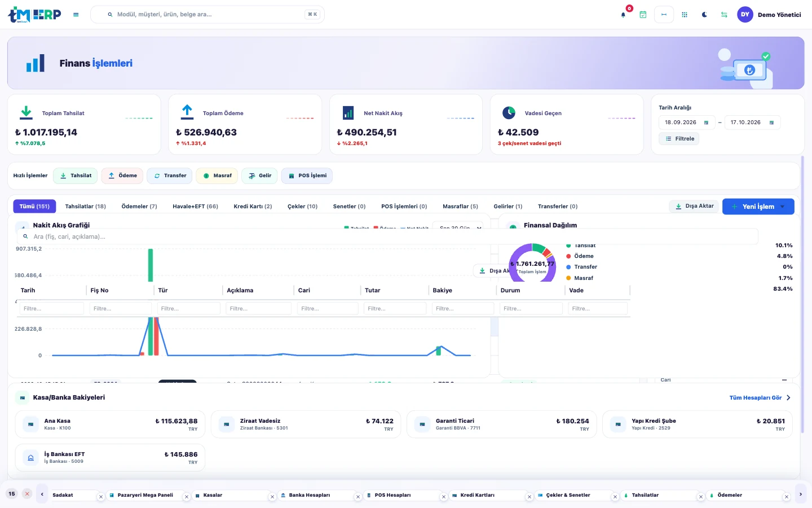Click the Tarih column filter box

tap(52, 309)
